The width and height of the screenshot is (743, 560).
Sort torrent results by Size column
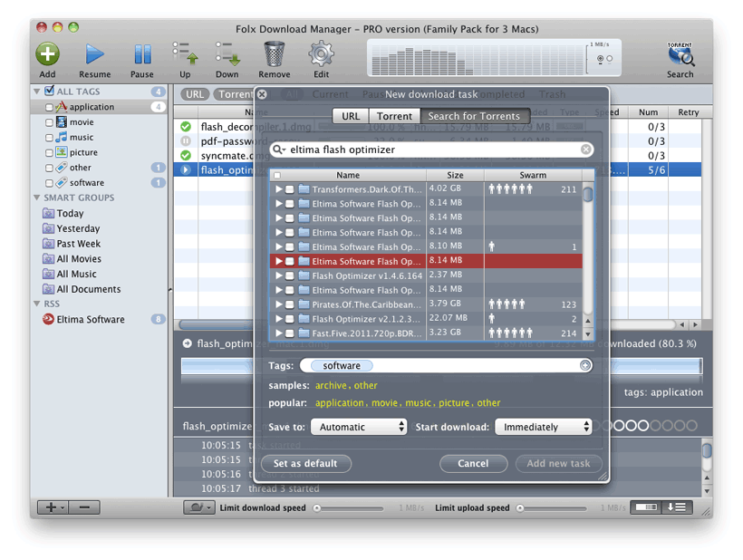[455, 175]
